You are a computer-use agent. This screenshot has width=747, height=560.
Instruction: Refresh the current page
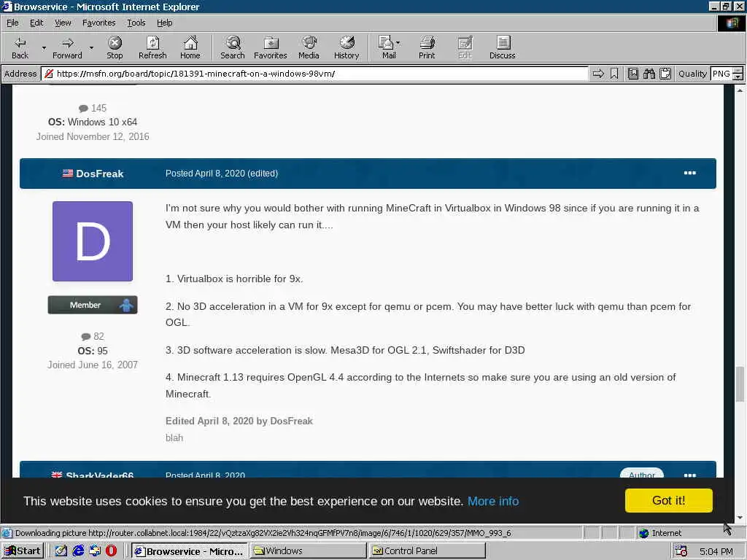[x=152, y=47]
